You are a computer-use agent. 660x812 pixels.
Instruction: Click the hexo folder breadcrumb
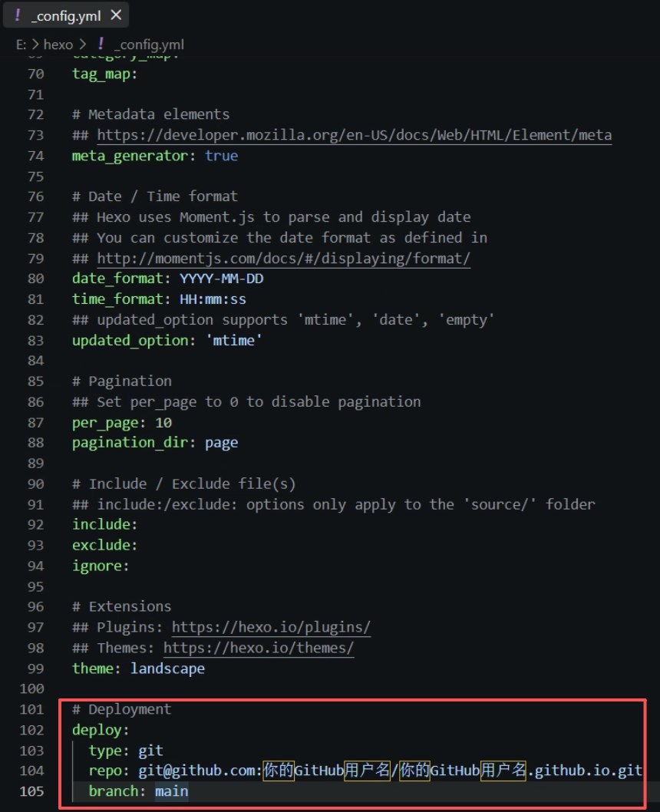pos(58,45)
